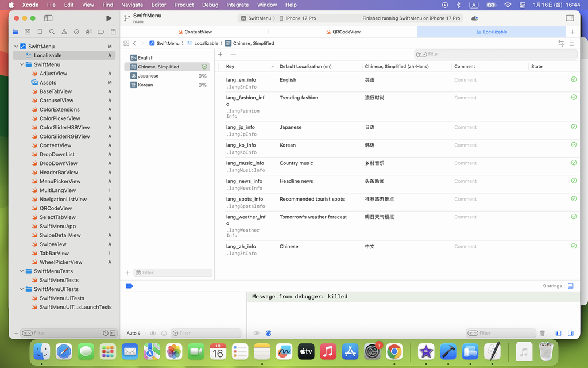
Task: Open the Issue navigator warning icon
Action: pyautogui.click(x=64, y=32)
